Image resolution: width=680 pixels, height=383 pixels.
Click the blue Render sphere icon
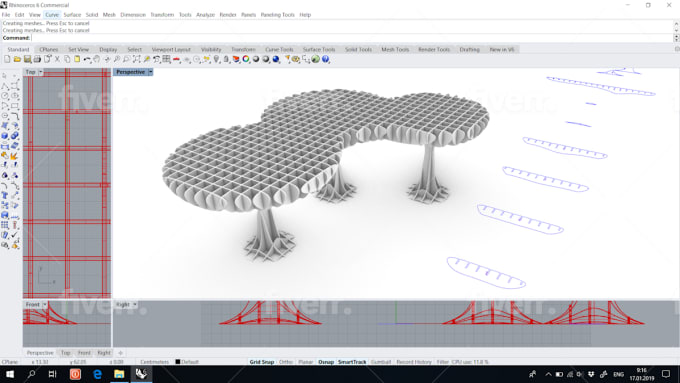[x=276, y=59]
